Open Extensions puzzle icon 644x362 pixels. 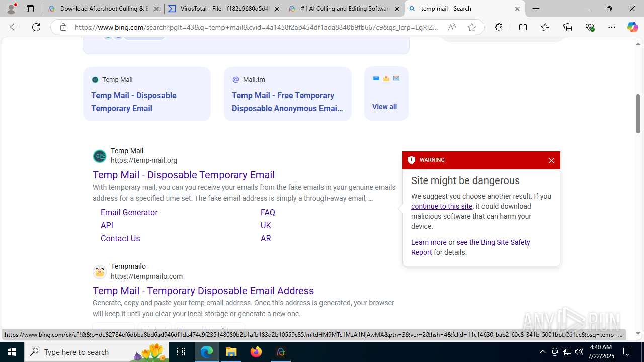[x=499, y=27]
